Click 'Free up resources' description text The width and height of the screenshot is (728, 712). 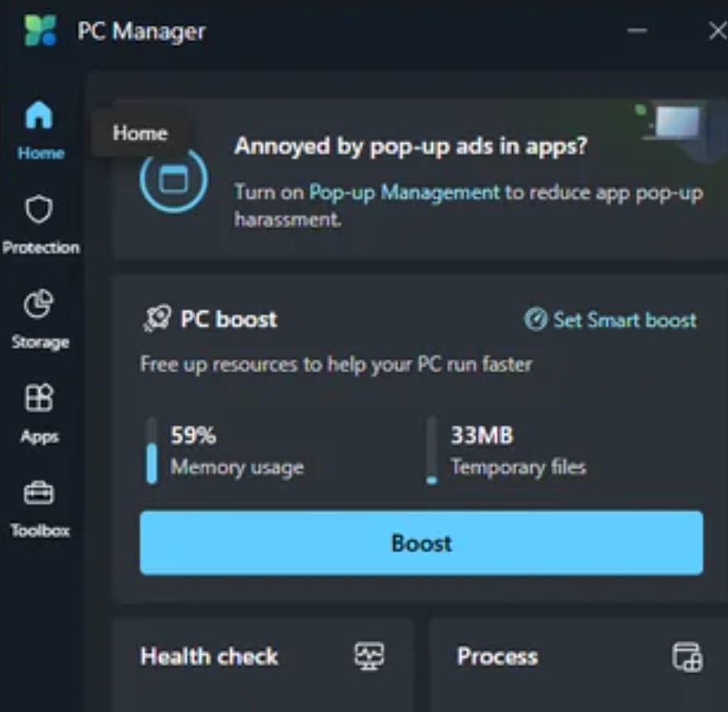pyautogui.click(x=336, y=365)
